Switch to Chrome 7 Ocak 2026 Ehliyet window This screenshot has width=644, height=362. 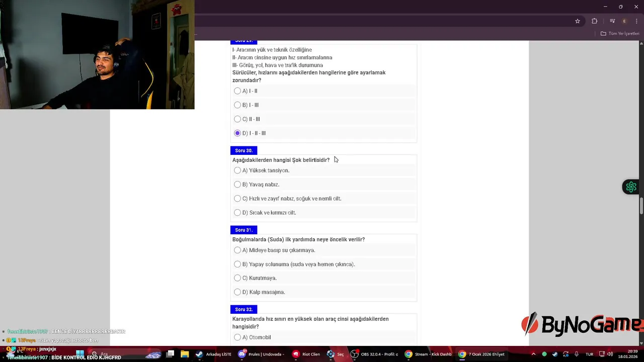481,354
